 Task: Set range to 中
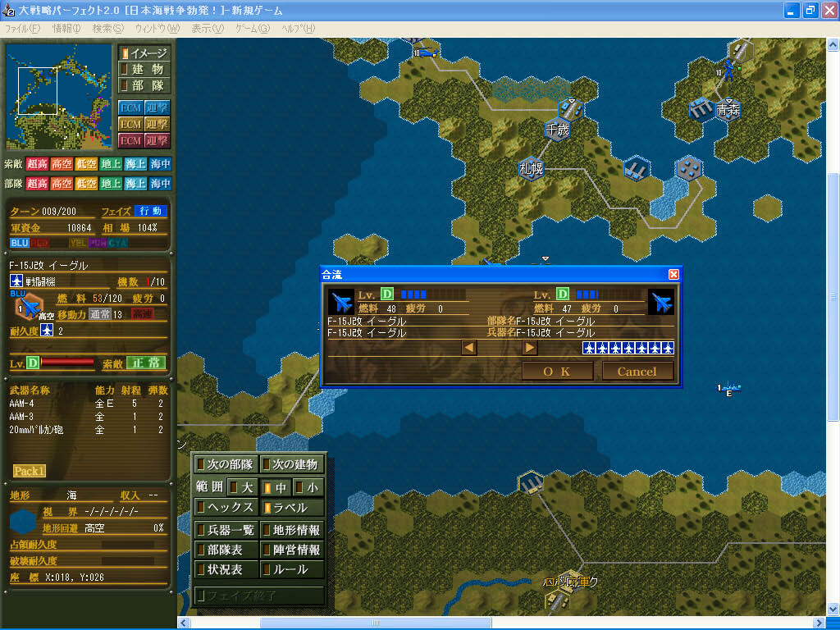[276, 487]
